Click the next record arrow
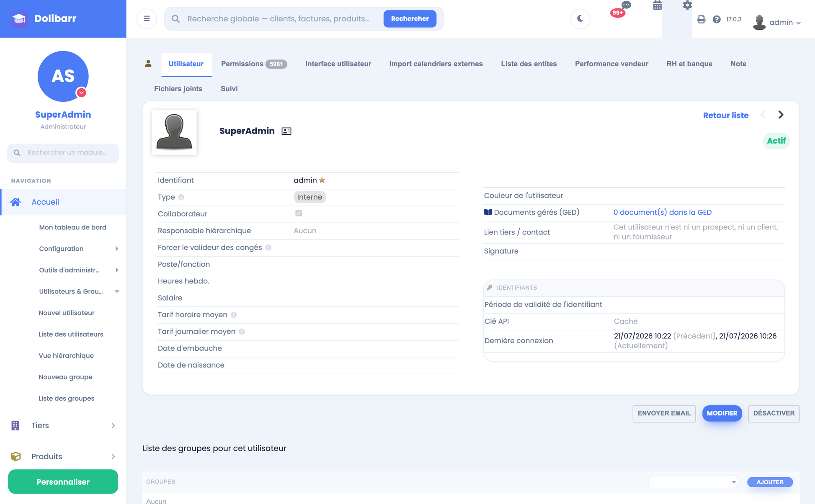The image size is (815, 504). tap(781, 115)
